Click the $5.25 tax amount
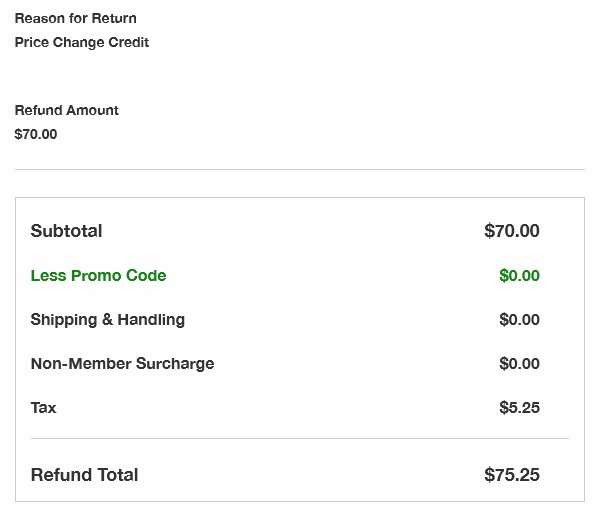600x526 pixels. (x=519, y=407)
